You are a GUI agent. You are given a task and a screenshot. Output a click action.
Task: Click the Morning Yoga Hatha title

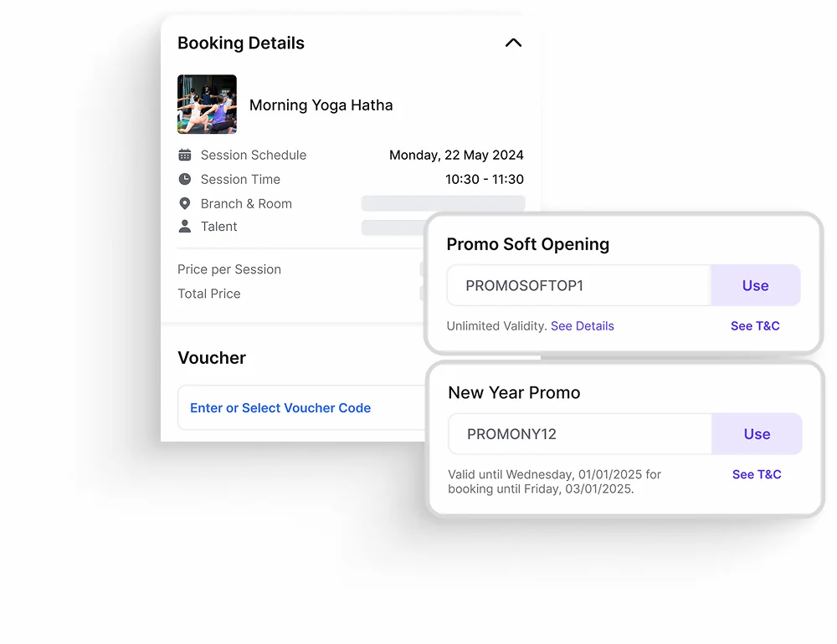click(321, 105)
